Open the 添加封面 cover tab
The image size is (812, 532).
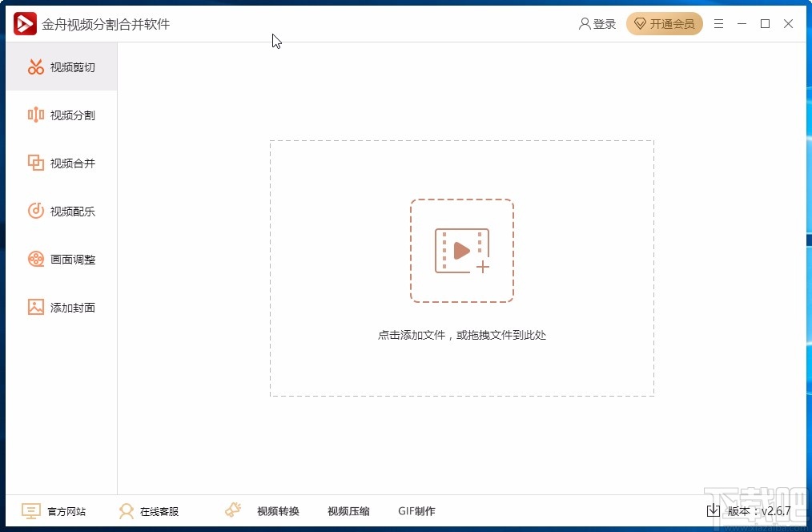click(x=62, y=307)
